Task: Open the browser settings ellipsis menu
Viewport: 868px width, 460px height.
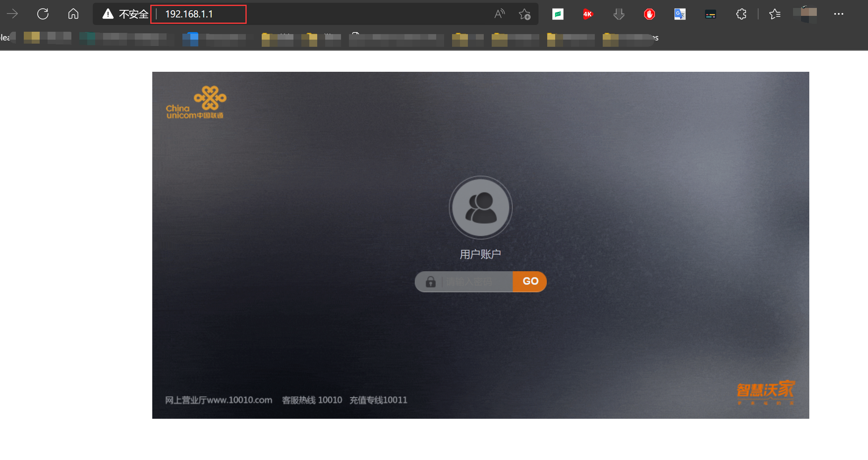Action: [x=838, y=14]
